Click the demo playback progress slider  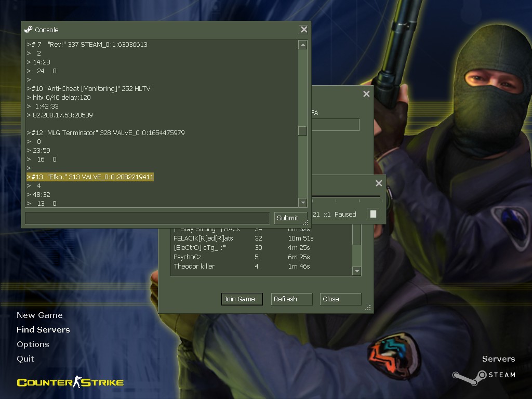pos(346,196)
